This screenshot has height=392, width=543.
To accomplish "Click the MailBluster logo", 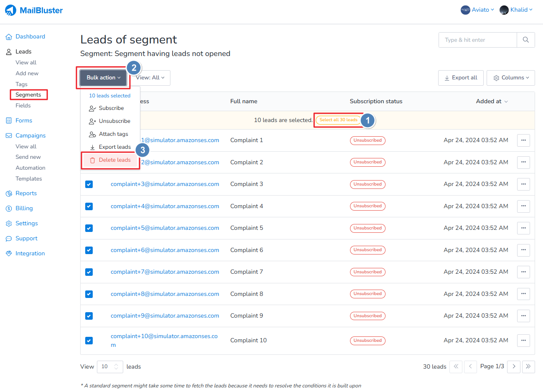I will [33, 10].
